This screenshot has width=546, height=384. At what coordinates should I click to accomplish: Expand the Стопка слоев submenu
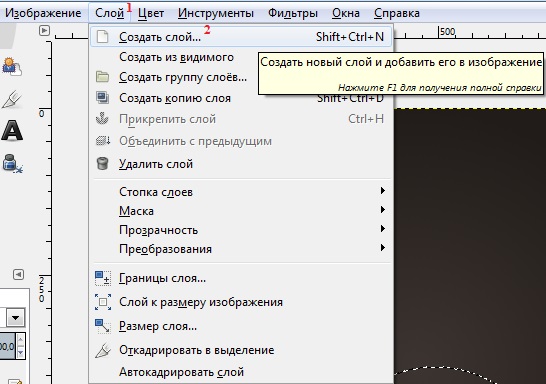click(241, 191)
